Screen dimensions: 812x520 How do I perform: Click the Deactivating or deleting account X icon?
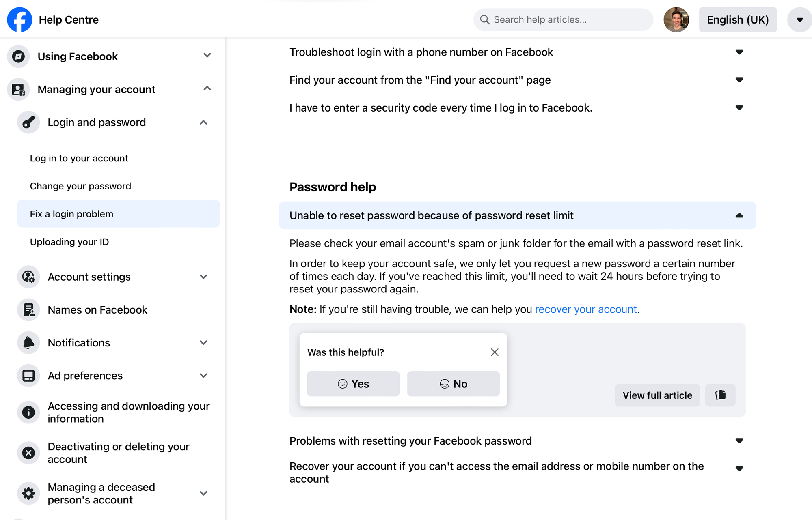click(28, 453)
